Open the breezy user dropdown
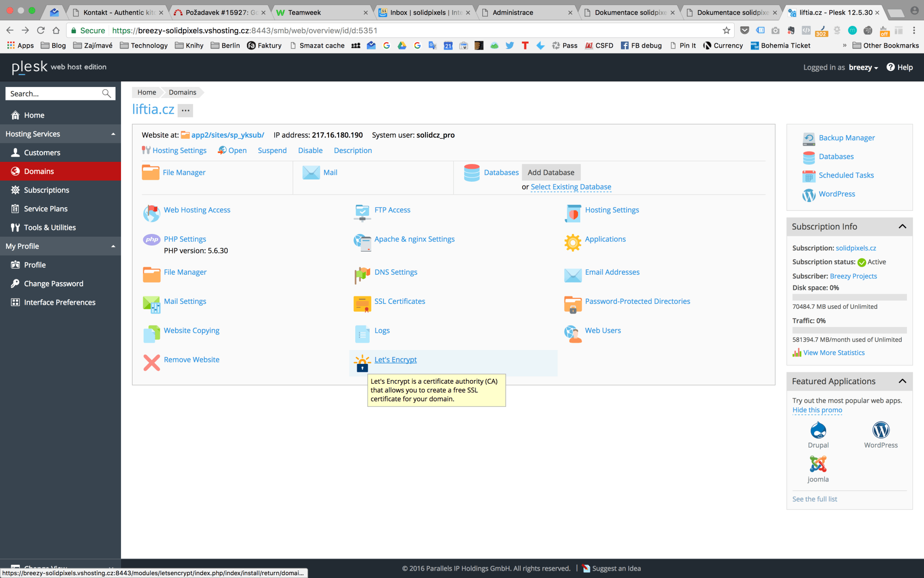Viewport: 924px width, 578px height. pyautogui.click(x=863, y=68)
